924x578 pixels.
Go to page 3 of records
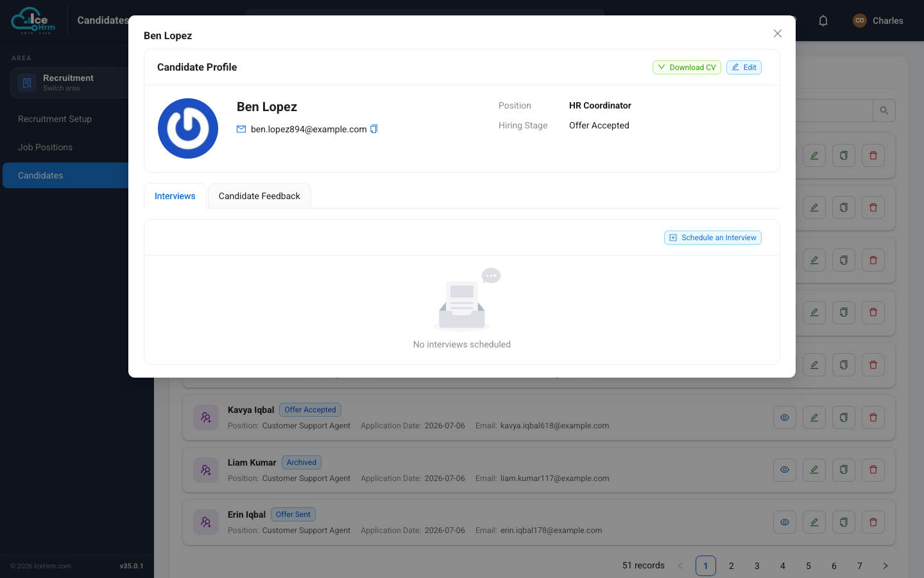757,566
